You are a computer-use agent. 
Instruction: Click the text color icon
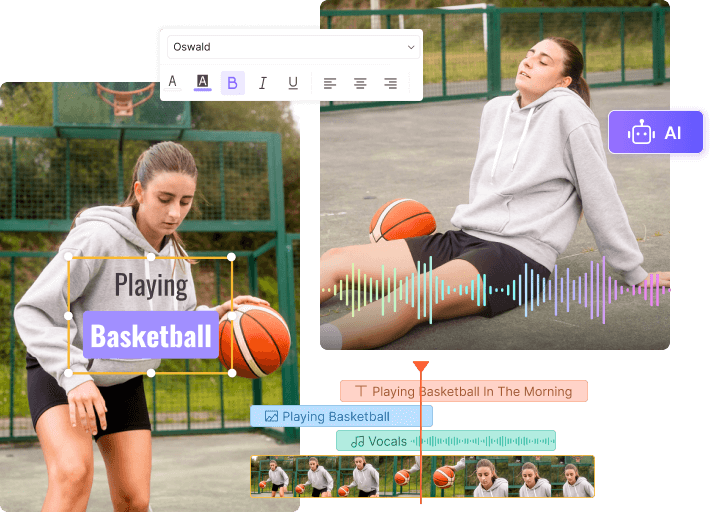[x=172, y=82]
